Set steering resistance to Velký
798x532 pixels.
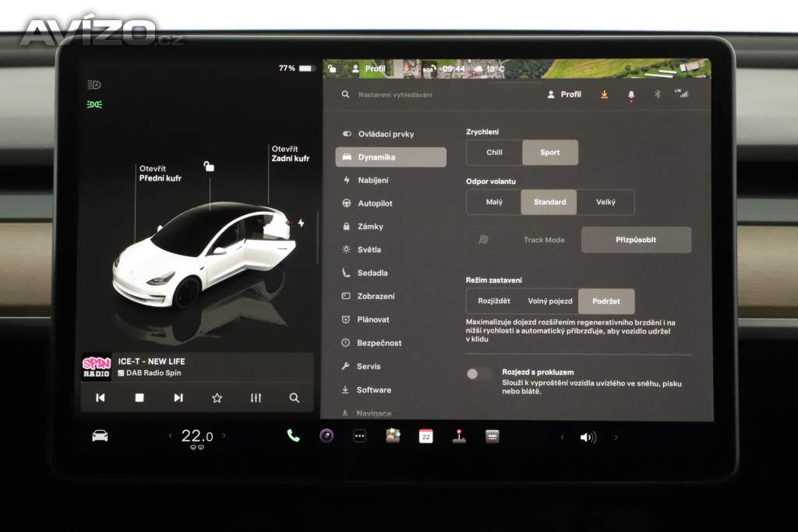(606, 202)
